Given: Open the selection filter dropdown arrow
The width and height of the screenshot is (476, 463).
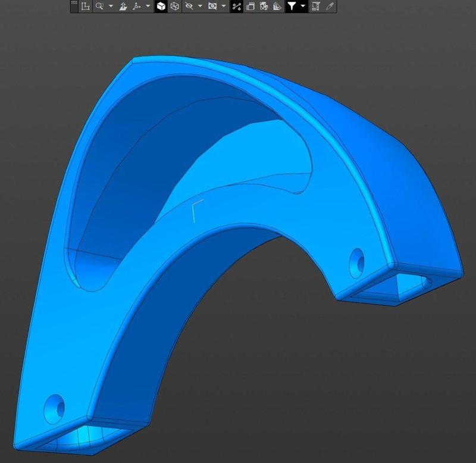Looking at the screenshot, I should 303,7.
